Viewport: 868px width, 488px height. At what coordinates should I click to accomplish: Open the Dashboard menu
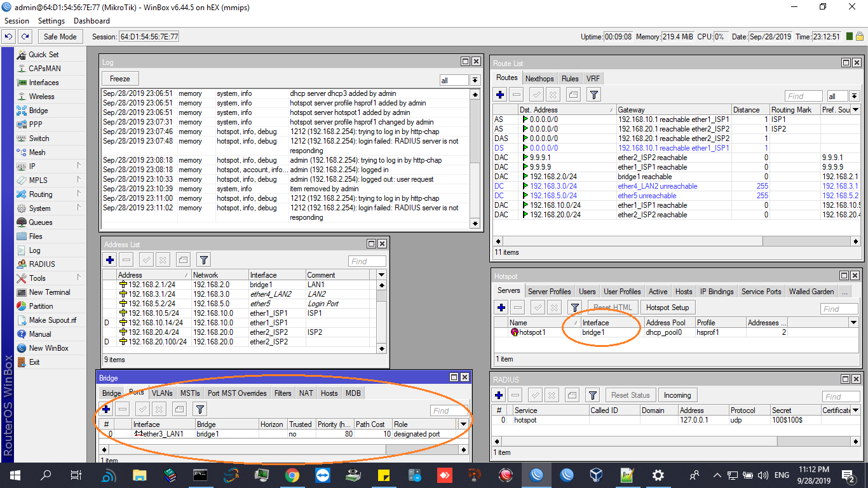tap(92, 21)
